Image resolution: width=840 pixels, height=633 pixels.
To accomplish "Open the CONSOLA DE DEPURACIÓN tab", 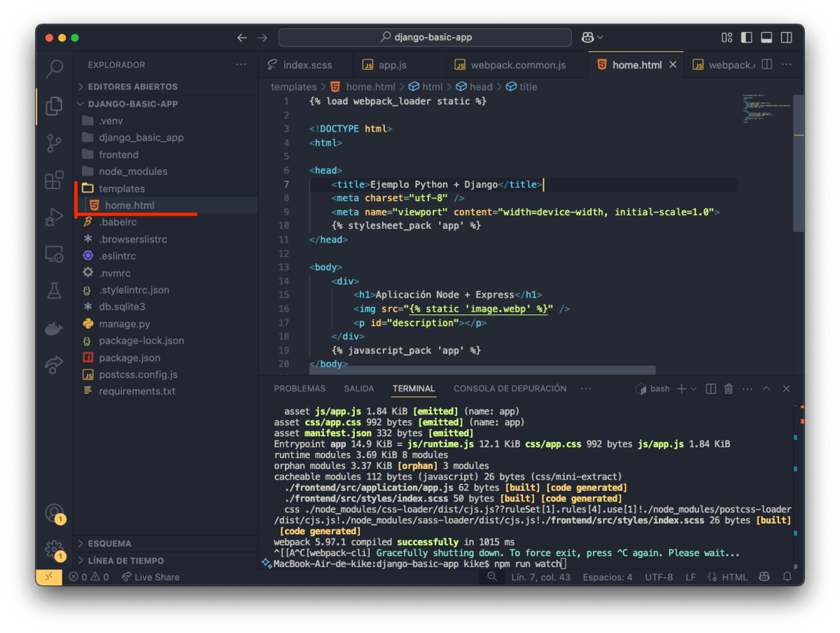I will [510, 389].
